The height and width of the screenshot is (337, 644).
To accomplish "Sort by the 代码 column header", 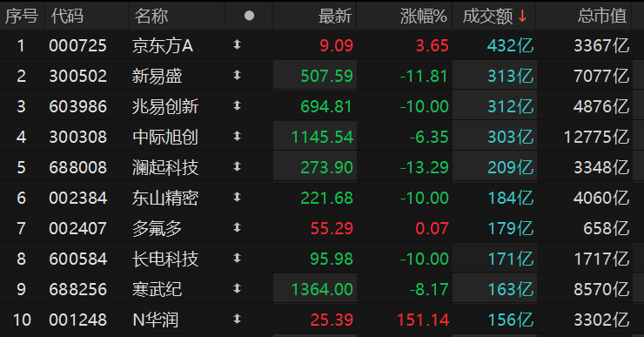I will coord(67,16).
